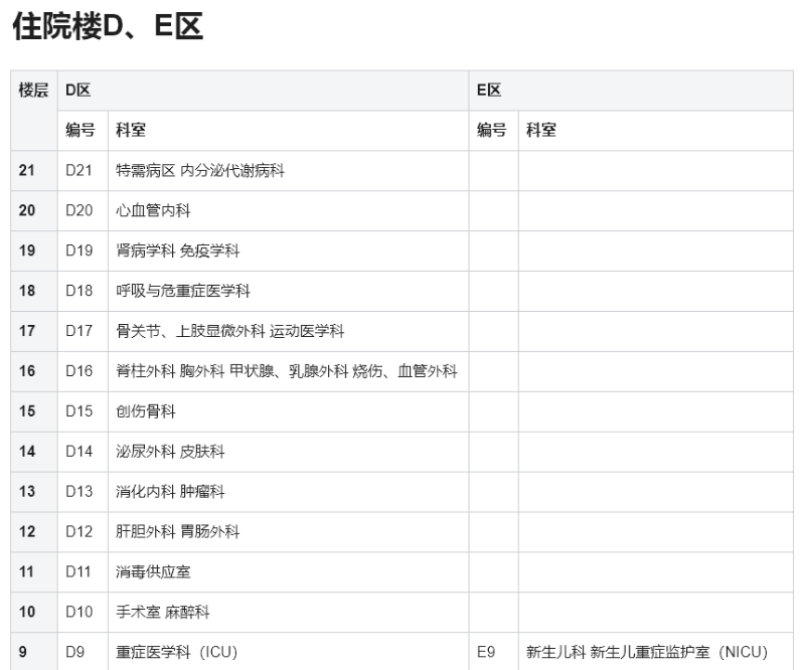The width and height of the screenshot is (800, 670).
Task: Click the 科室 subheader under D区
Action: click(288, 131)
